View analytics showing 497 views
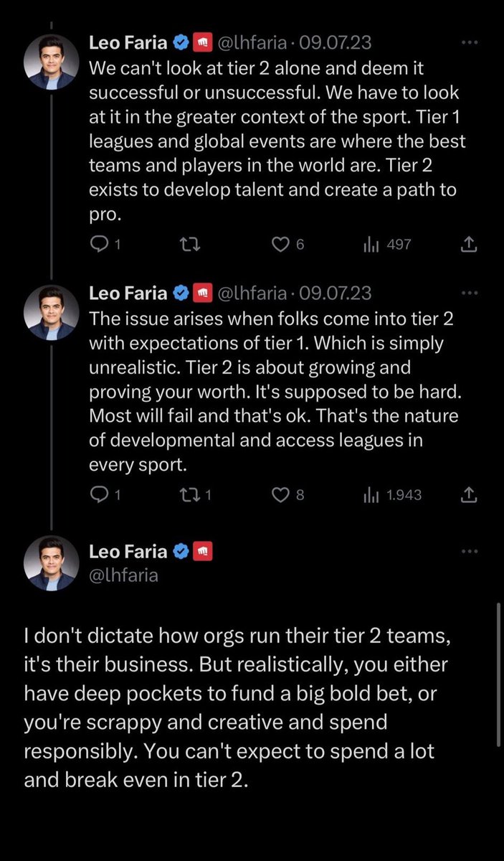 387,245
